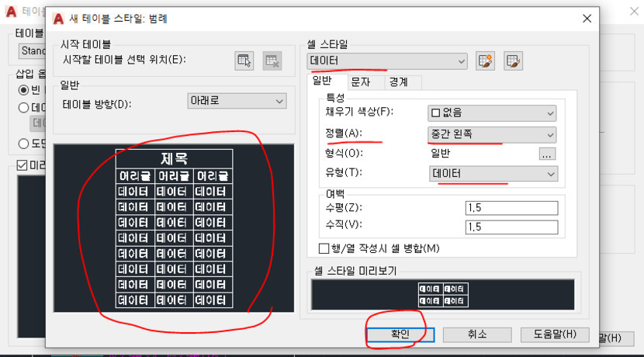Click the AutoCAD logo in dialog title bar

click(58, 18)
